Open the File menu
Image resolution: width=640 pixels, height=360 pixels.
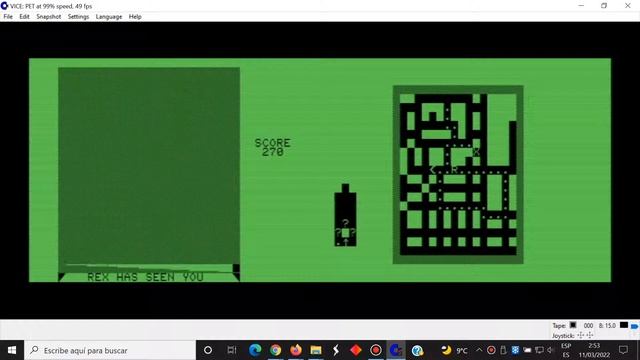coord(8,17)
